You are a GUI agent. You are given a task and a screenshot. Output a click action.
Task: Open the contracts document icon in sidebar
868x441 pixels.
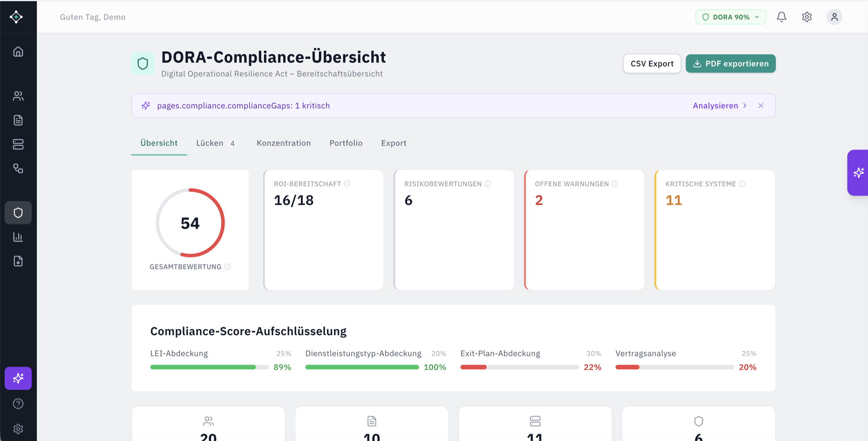18,120
